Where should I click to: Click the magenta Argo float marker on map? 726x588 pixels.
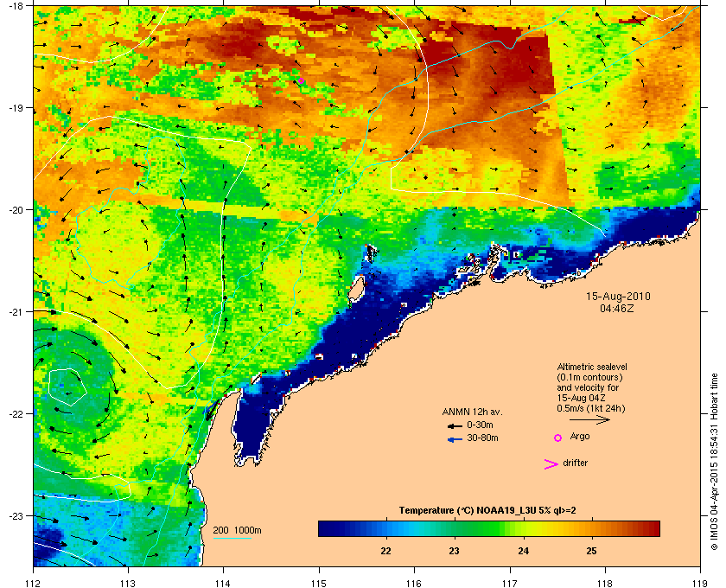301,80
